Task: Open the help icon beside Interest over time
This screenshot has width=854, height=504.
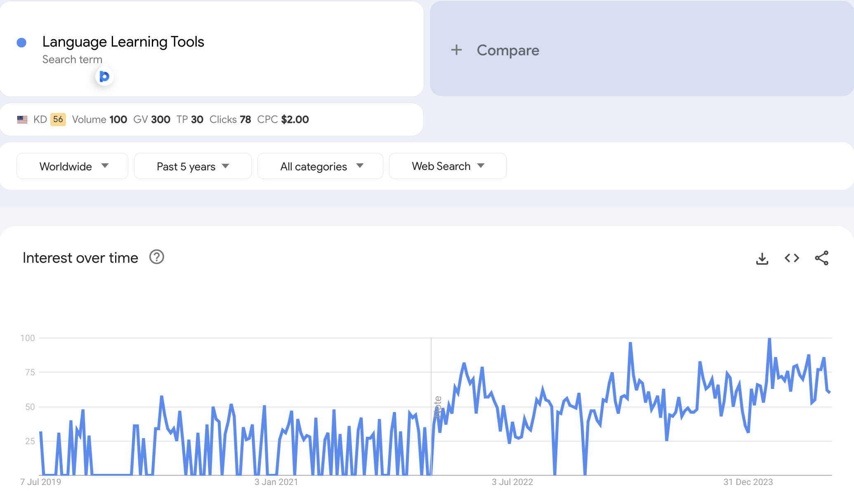Action: (156, 257)
